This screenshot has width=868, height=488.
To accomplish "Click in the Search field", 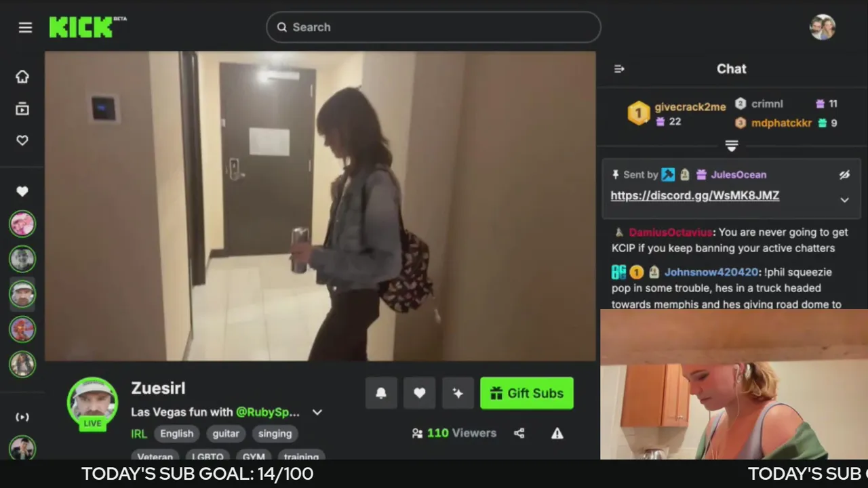I will pos(433,27).
